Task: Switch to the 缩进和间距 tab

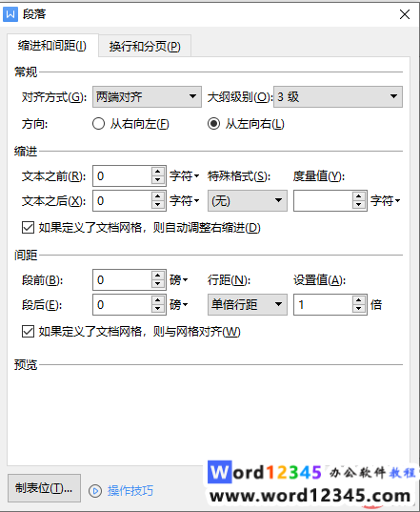Action: [x=52, y=46]
